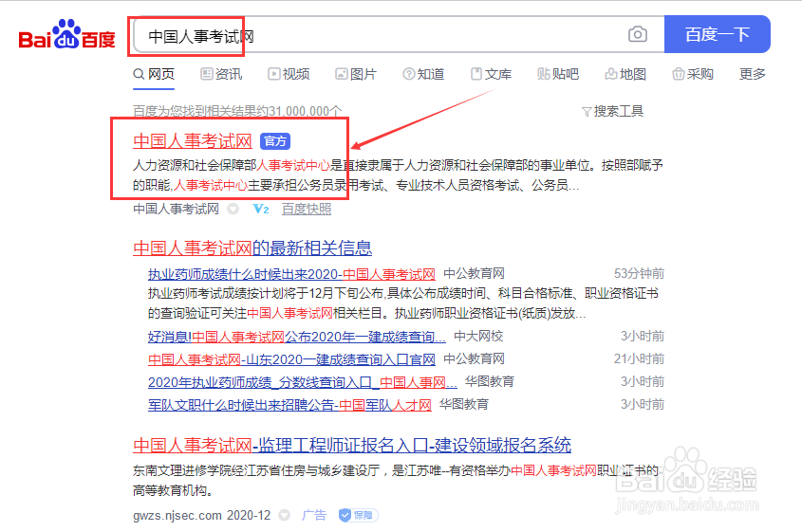Click 中公教育网 source beside 执业药师 news
802x532 pixels.
[x=474, y=273]
